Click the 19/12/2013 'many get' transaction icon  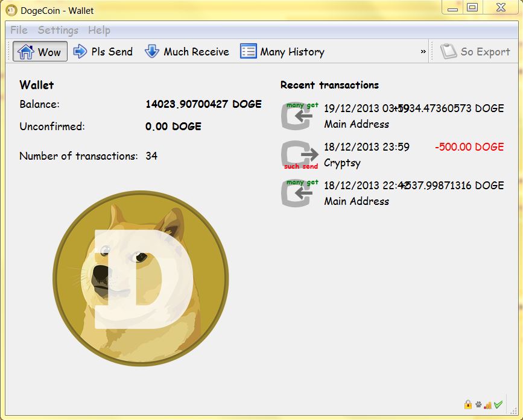(x=300, y=116)
